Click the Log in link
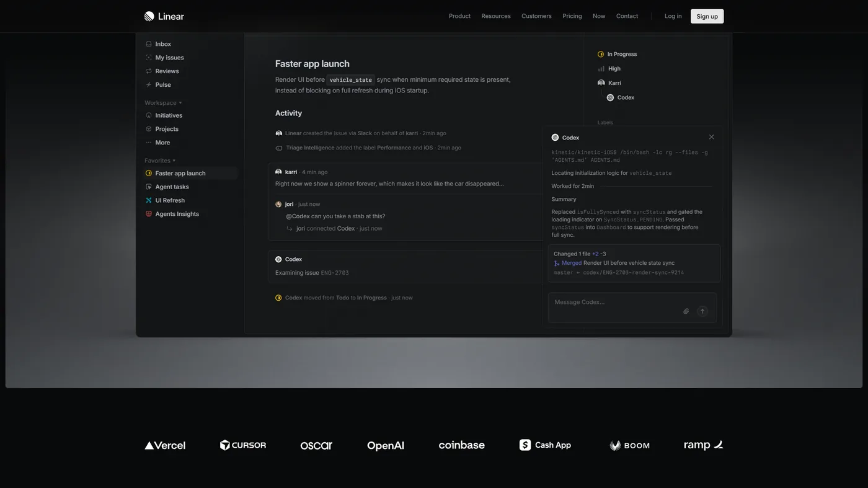The width and height of the screenshot is (868, 488). [673, 16]
